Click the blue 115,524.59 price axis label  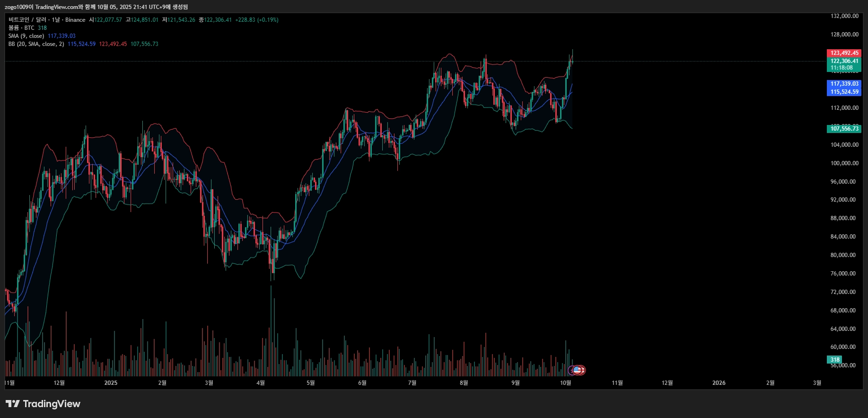click(x=844, y=92)
